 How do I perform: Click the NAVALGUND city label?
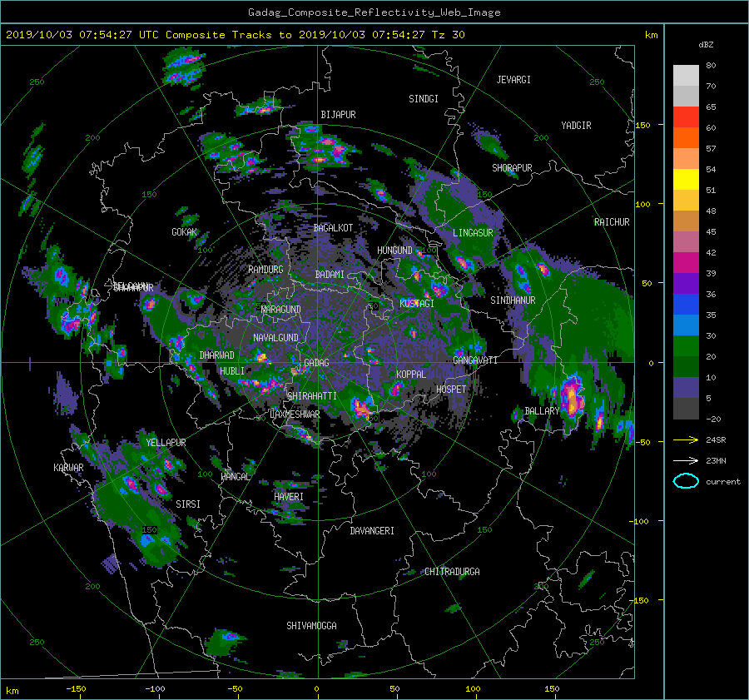tap(275, 337)
